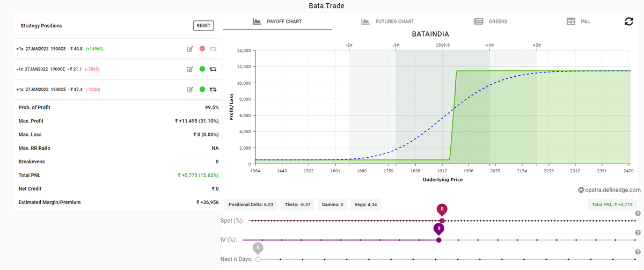Click the -1x 27JAN2022 1960CE position text

(x=49, y=69)
